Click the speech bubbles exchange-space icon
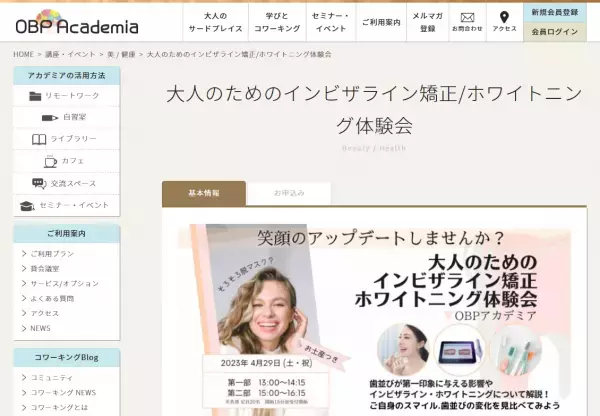The height and width of the screenshot is (416, 600). click(x=39, y=183)
